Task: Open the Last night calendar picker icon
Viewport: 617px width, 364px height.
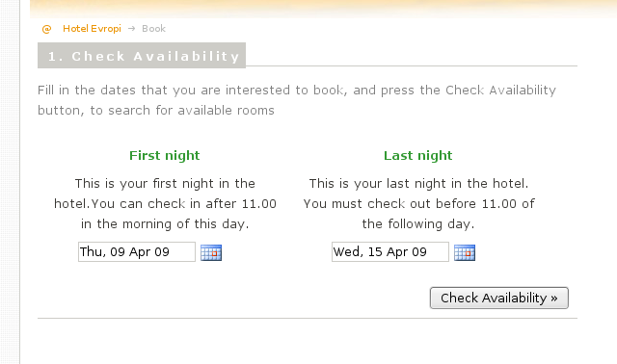Action: click(x=465, y=252)
